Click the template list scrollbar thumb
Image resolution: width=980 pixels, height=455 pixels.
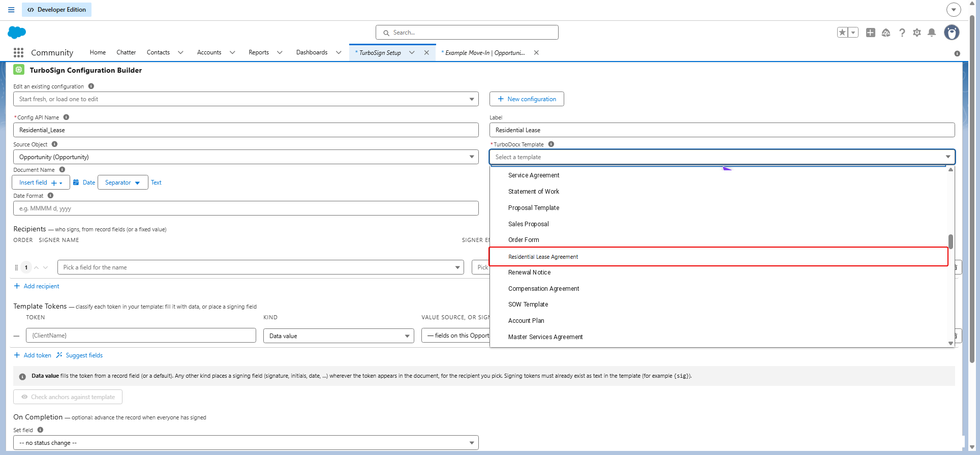[951, 241]
